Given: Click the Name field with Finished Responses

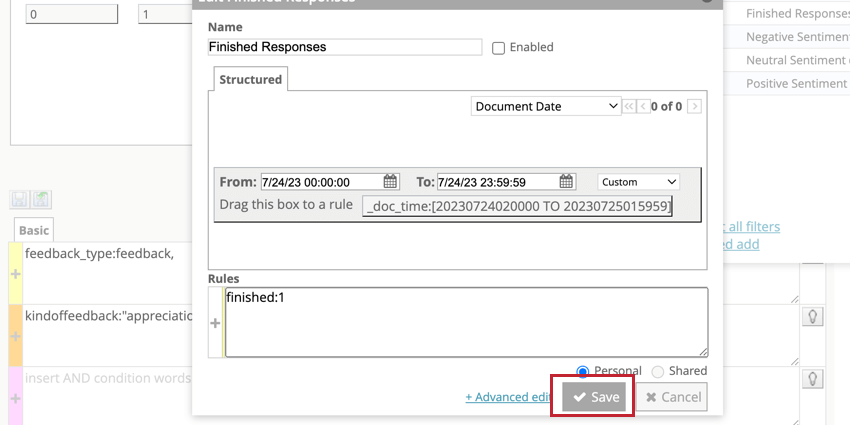Looking at the screenshot, I should (x=345, y=47).
